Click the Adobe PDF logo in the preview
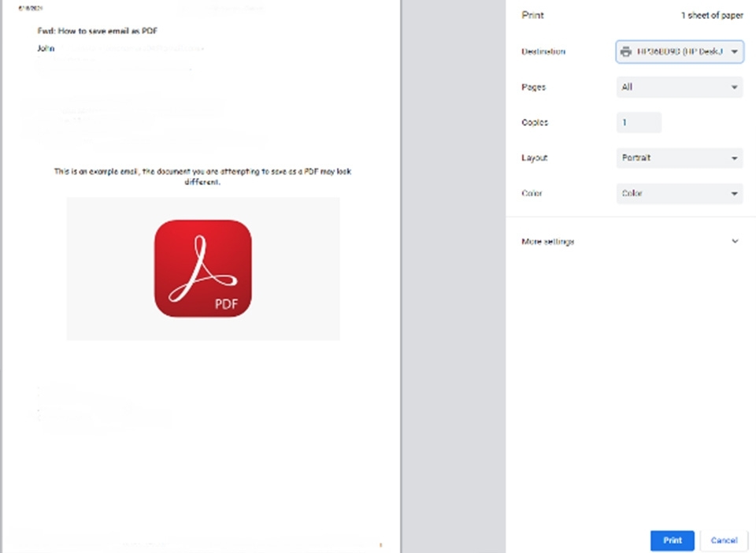 coord(202,268)
